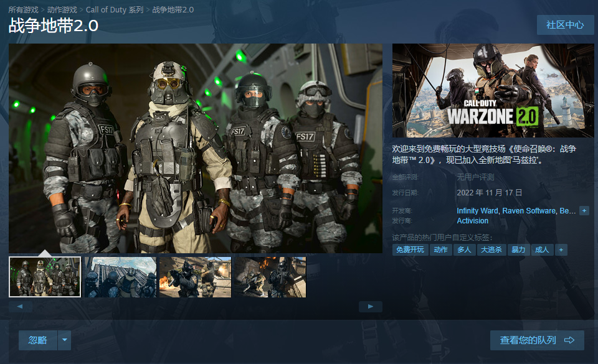Screen dimensions: 598x364
Task: Click the 大逃杀 tag
Action: pos(491,250)
